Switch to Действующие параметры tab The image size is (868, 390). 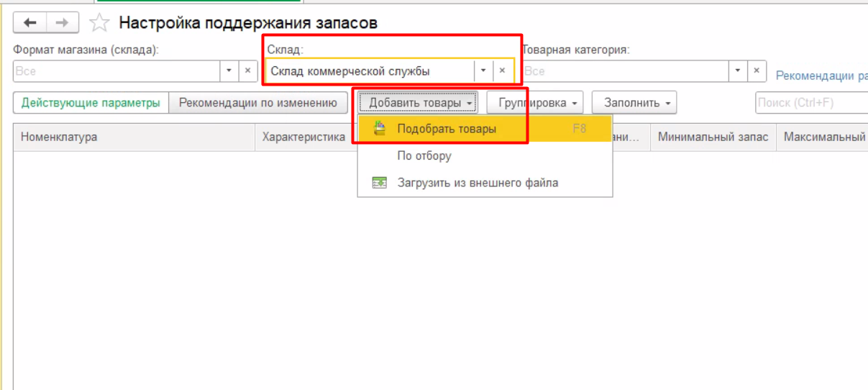point(91,103)
